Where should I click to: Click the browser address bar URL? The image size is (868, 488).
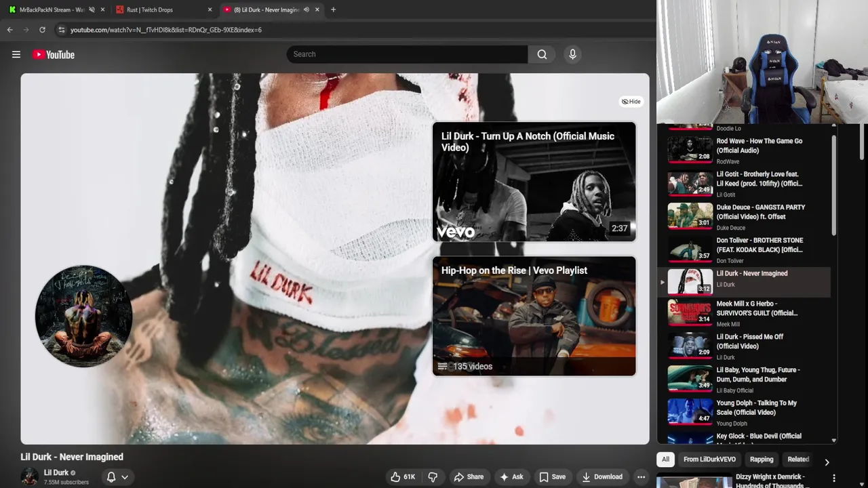click(x=166, y=30)
